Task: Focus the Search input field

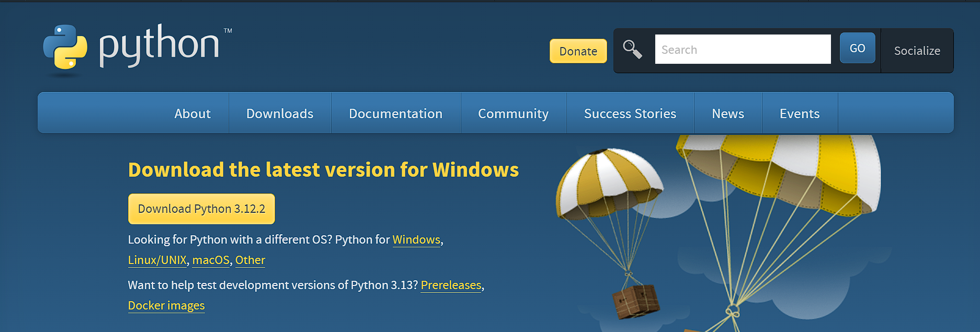Action: coord(743,50)
